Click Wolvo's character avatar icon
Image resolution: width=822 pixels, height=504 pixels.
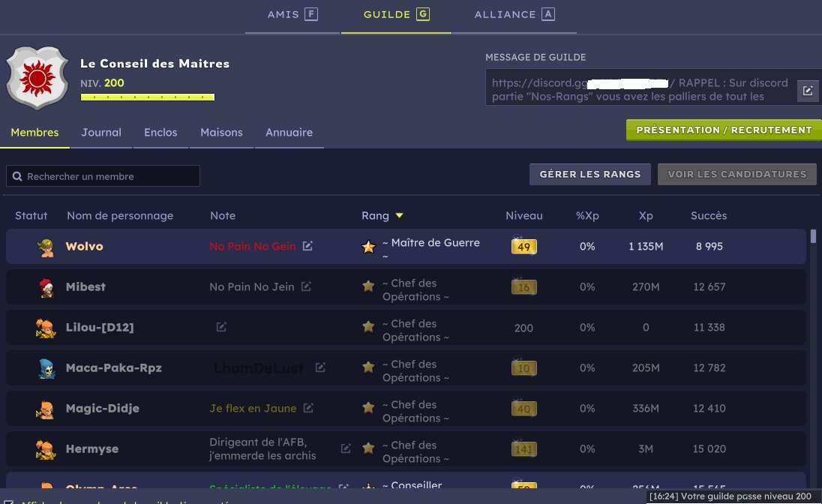point(46,247)
